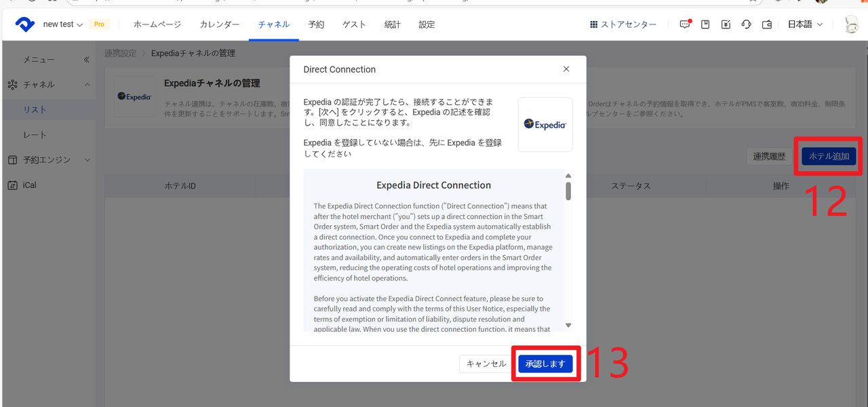This screenshot has height=407, width=868.
Task: Expand the 予約エンジン sidebar section
Action: pos(87,160)
